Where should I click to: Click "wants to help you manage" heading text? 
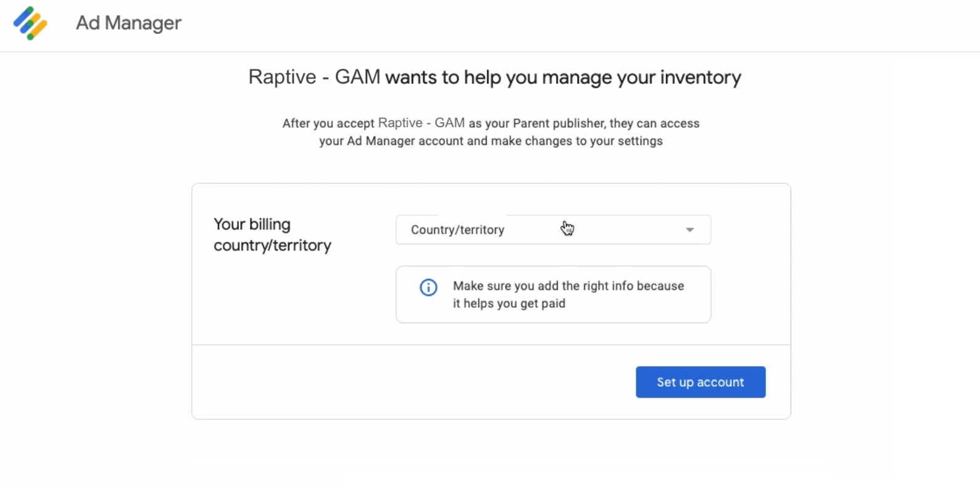pos(499,78)
